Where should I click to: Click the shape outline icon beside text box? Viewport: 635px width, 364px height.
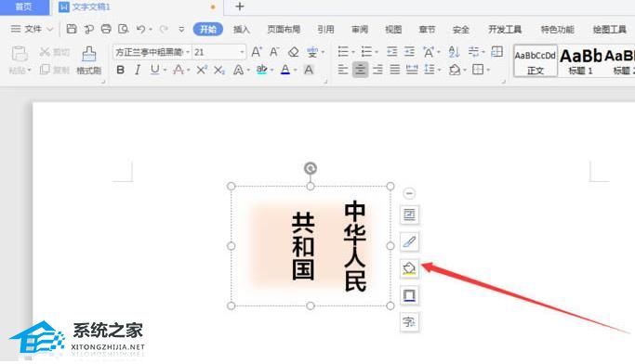point(409,295)
